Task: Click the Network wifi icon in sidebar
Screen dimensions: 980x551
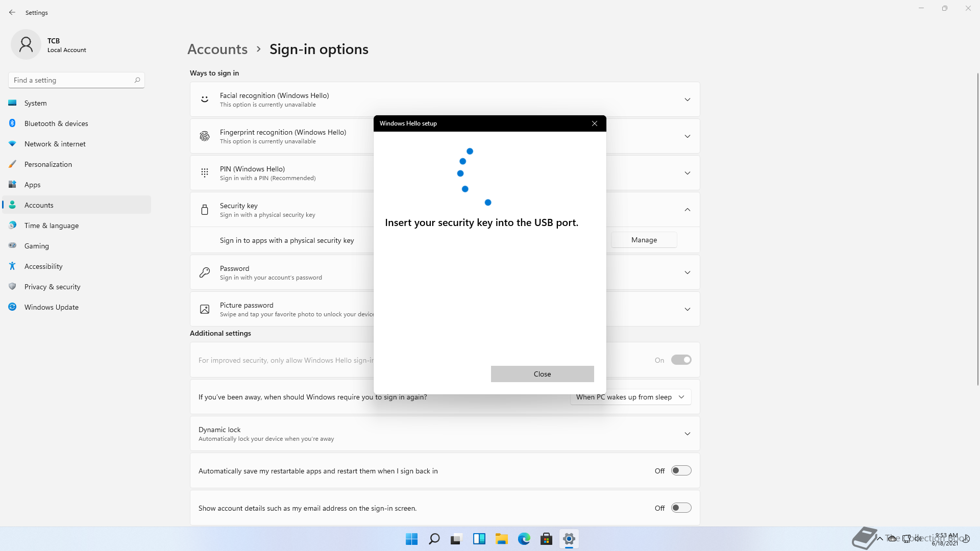Action: click(12, 144)
